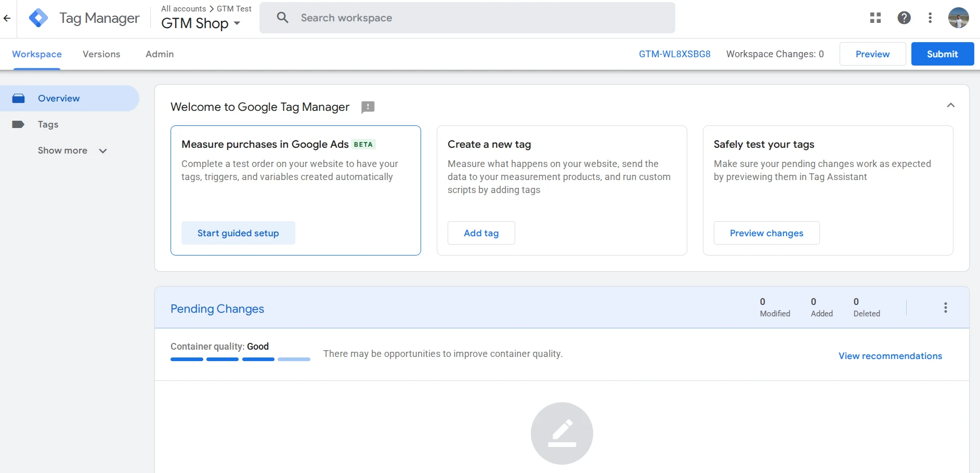Click the GTM Test breadcrumb link
980x473 pixels.
234,9
